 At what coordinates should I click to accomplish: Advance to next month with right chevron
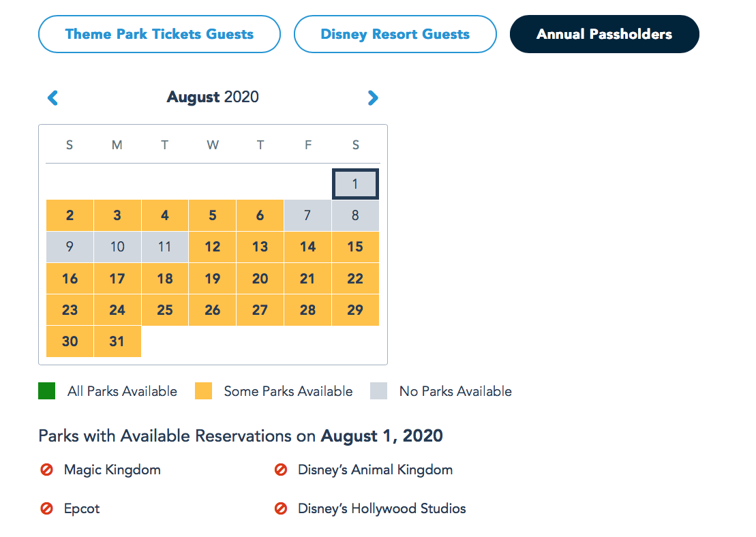pyautogui.click(x=373, y=98)
